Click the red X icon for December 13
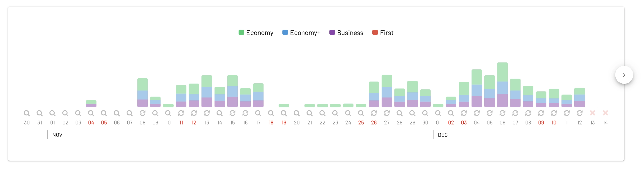The image size is (644, 177). click(592, 113)
